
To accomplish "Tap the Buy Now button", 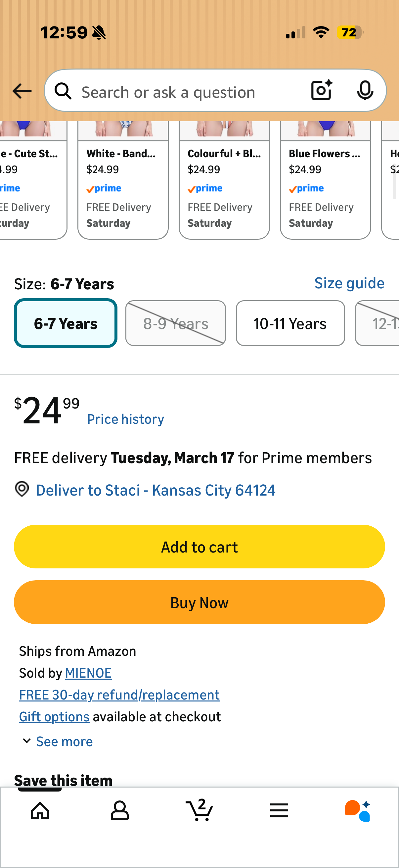I will 199,602.
